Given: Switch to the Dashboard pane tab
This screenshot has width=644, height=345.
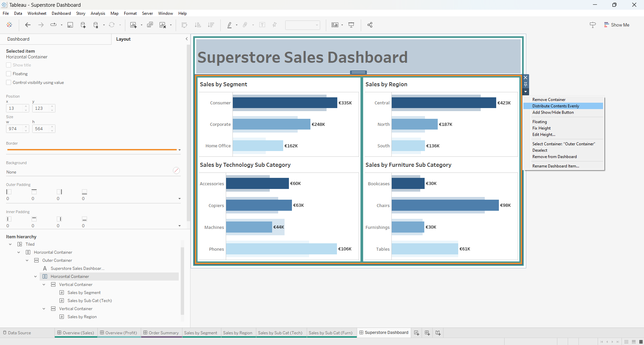Looking at the screenshot, I should (18, 39).
